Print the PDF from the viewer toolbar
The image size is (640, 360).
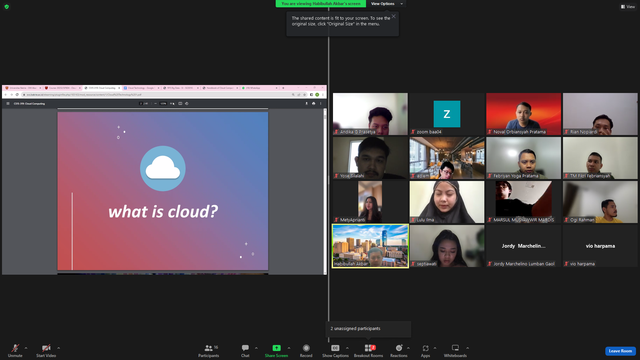(313, 104)
